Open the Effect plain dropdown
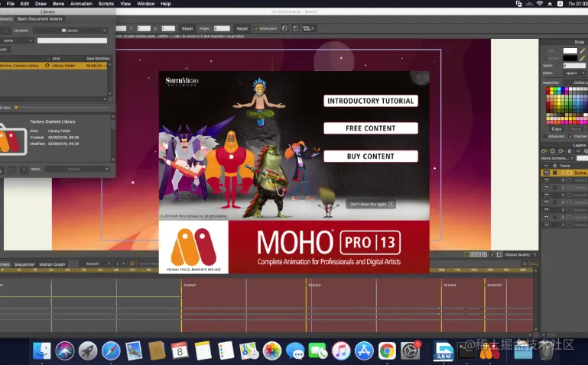 [x=575, y=73]
